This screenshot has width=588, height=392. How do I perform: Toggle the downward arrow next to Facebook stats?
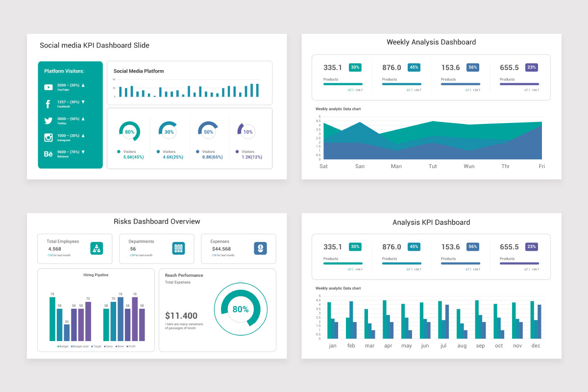tap(83, 102)
